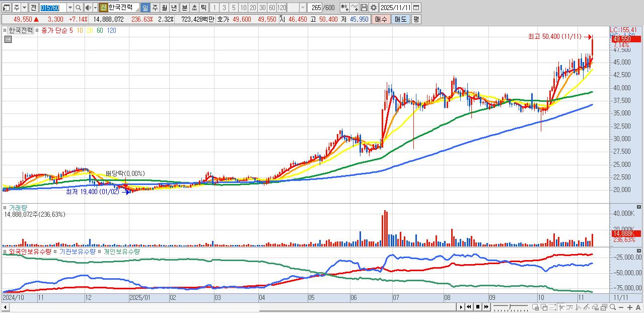The height and width of the screenshot is (313, 644).
Task: Choose the 5 interval button
Action: 234,8
